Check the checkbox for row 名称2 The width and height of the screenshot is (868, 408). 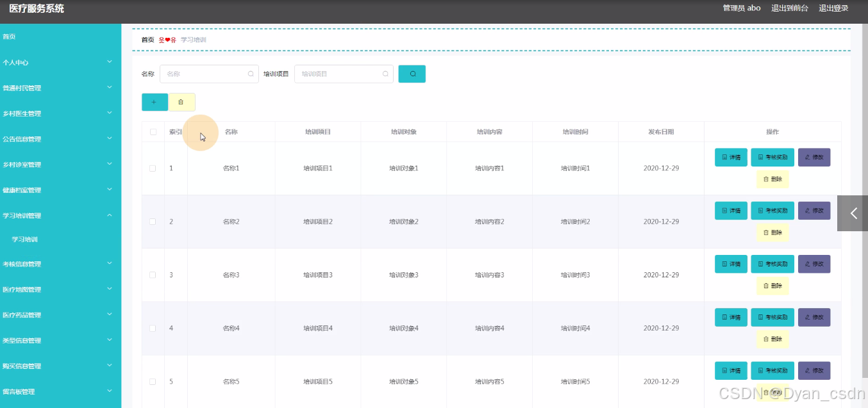coord(153,222)
